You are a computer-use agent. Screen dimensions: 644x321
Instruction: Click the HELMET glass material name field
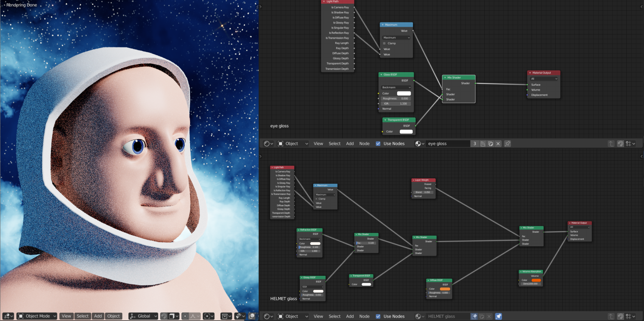(x=448, y=316)
